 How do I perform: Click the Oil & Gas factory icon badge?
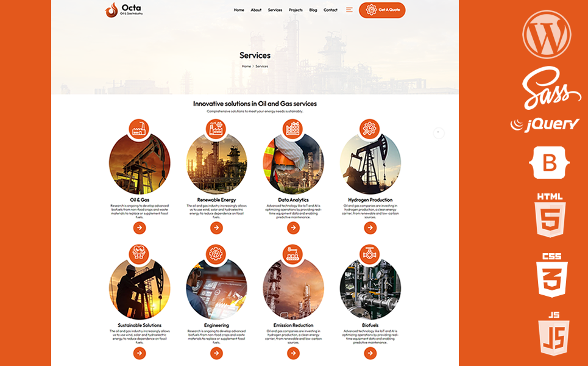click(139, 129)
